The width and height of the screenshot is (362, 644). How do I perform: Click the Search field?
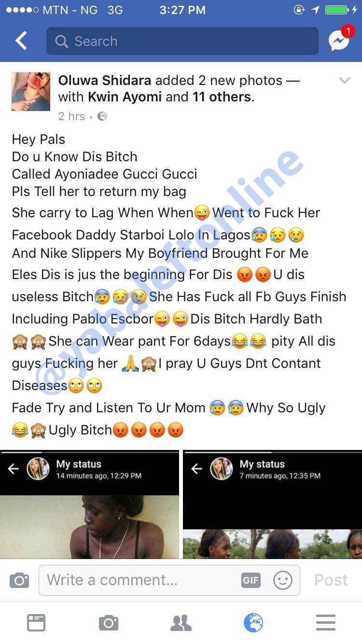tap(182, 41)
